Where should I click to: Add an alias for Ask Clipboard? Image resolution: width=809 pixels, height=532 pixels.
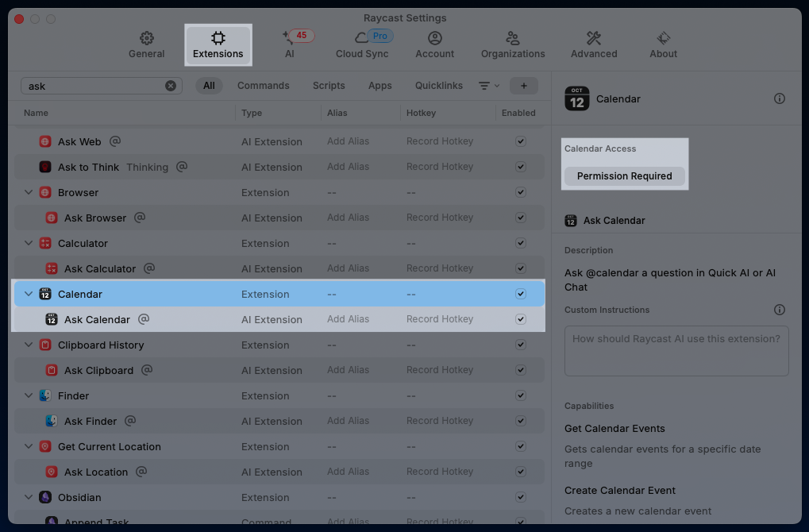348,370
